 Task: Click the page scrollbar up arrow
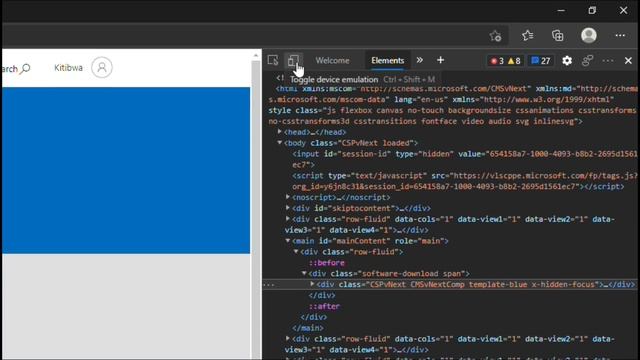click(x=256, y=55)
